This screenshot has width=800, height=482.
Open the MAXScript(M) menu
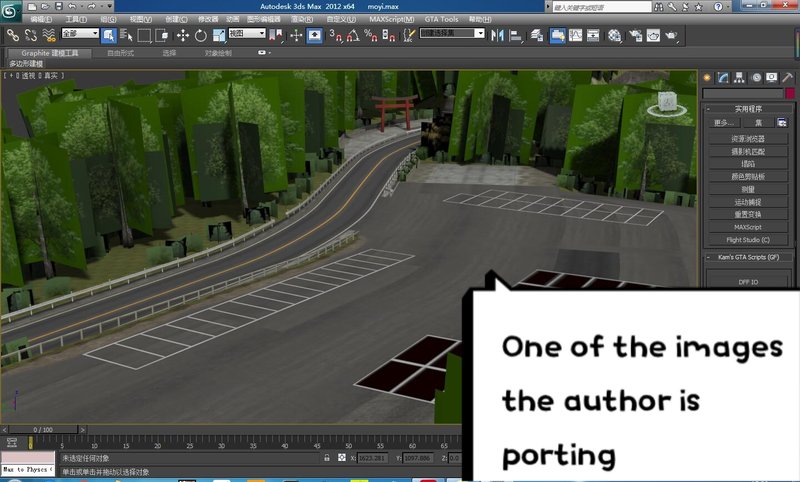pos(391,19)
